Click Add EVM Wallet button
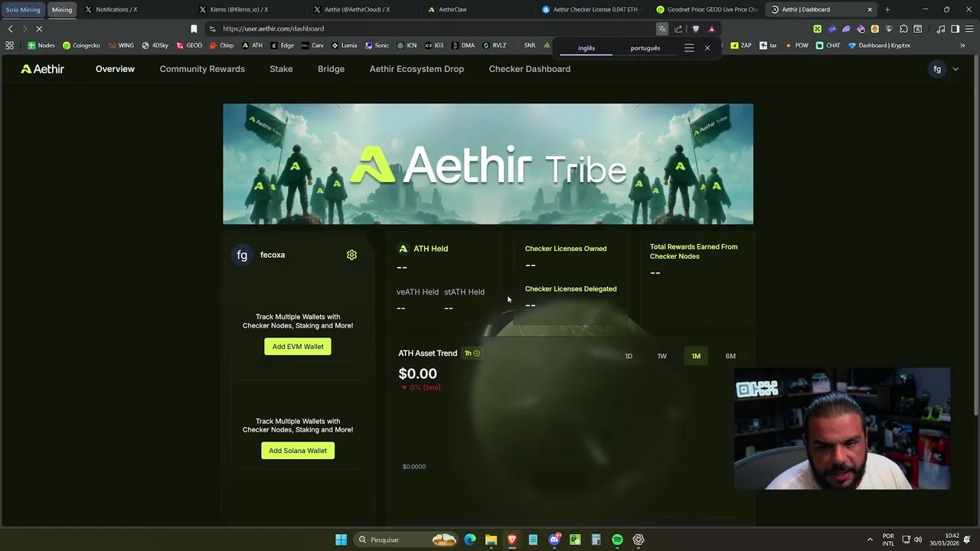The image size is (980, 551). click(x=298, y=347)
